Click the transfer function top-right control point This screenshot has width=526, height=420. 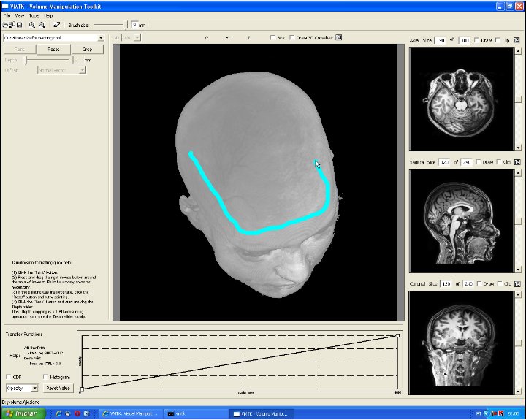pyautogui.click(x=397, y=335)
